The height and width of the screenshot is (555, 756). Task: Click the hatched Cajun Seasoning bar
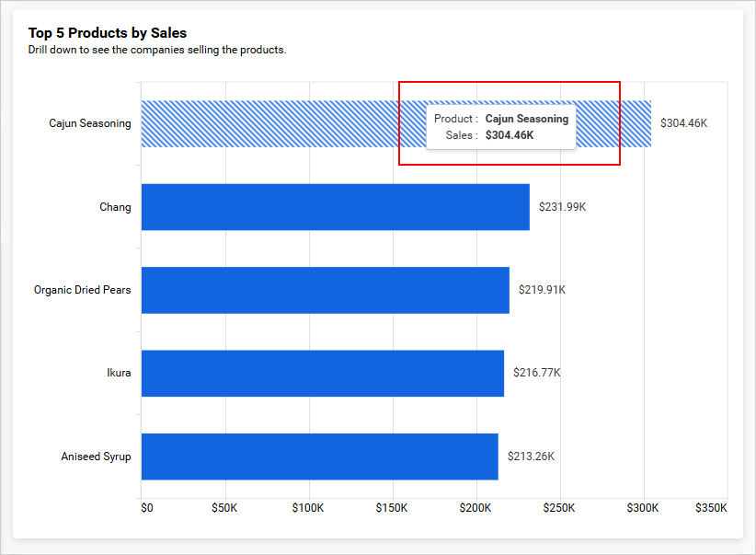[x=267, y=123]
